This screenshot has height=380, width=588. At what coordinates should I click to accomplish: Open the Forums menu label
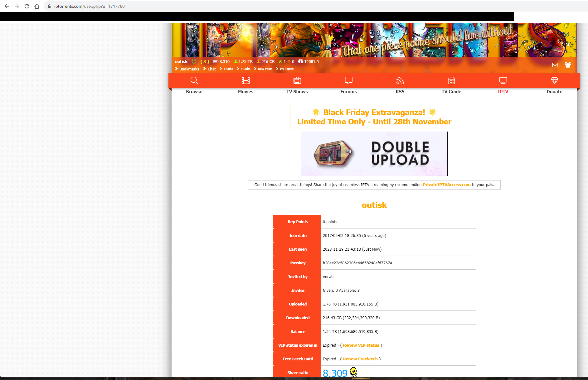click(x=349, y=92)
